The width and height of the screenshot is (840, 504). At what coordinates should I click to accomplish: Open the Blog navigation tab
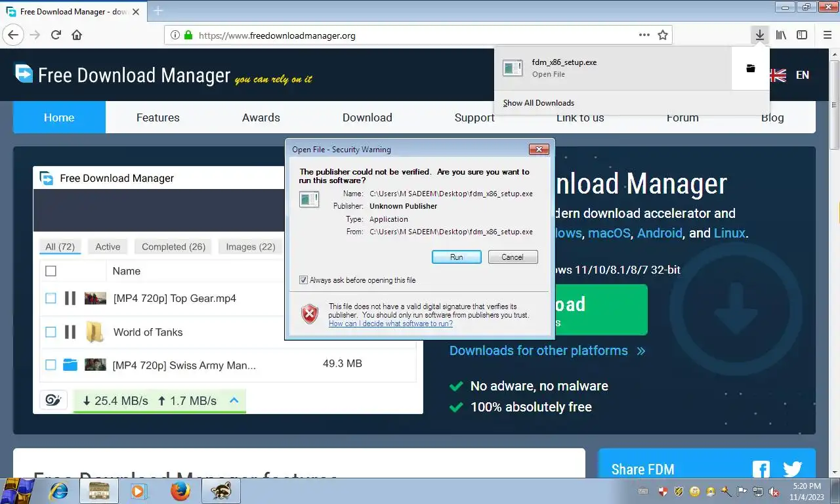coord(772,117)
